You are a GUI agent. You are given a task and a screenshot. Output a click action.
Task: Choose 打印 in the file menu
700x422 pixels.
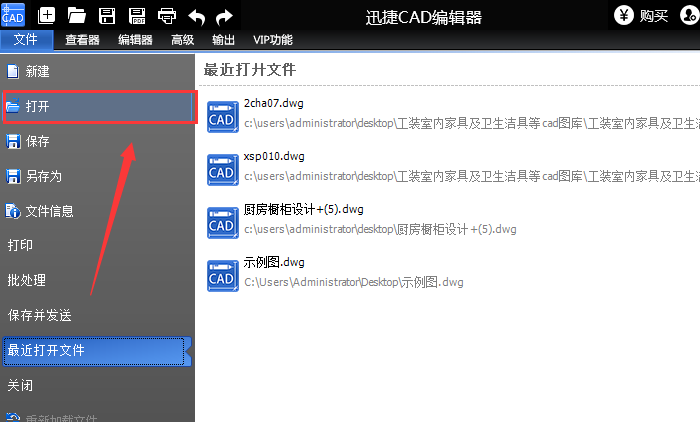coord(97,245)
